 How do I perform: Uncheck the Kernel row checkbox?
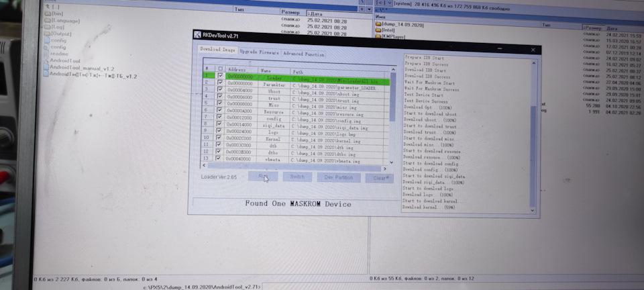(x=220, y=138)
